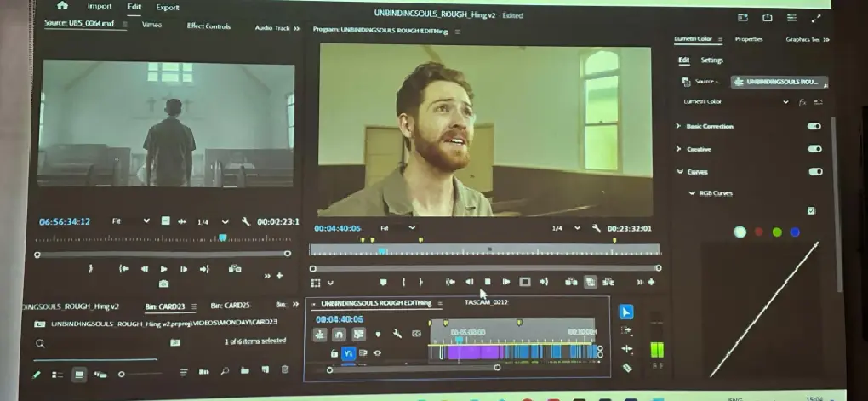The image size is (868, 401).
Task: Toggle the Basic Correction switch off
Action: (x=814, y=126)
